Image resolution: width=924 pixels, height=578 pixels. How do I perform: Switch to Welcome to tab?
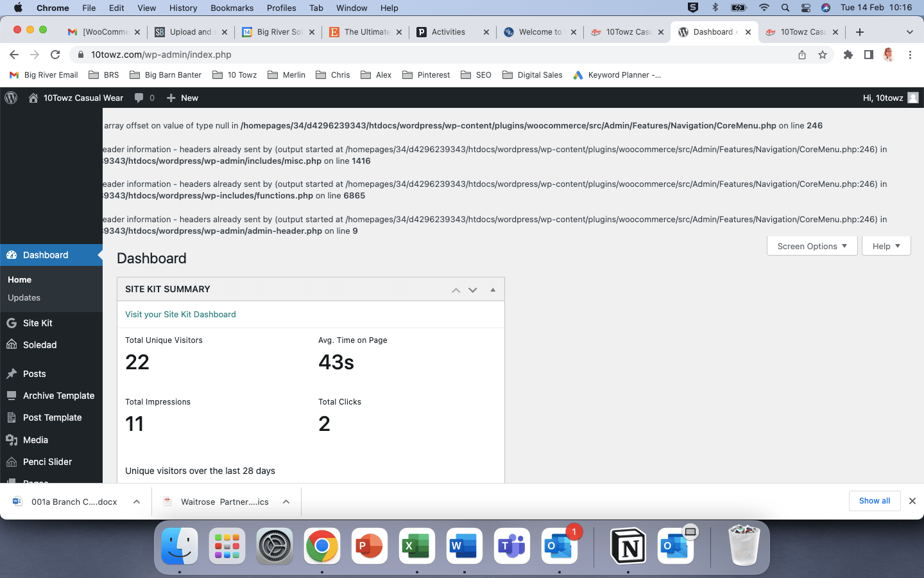[x=539, y=31]
